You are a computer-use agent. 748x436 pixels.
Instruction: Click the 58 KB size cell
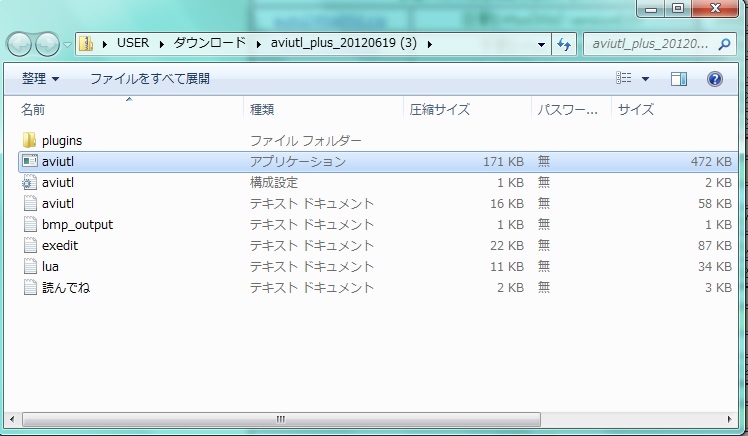point(715,204)
